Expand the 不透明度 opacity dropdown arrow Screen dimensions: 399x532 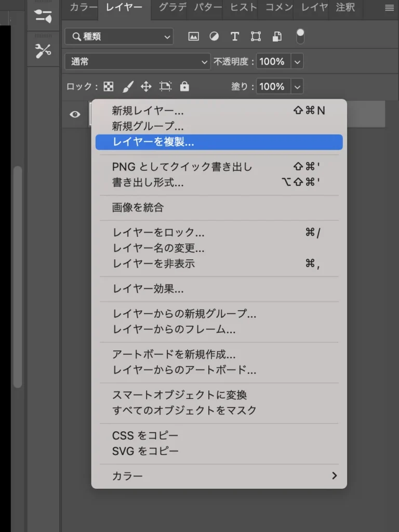point(297,61)
